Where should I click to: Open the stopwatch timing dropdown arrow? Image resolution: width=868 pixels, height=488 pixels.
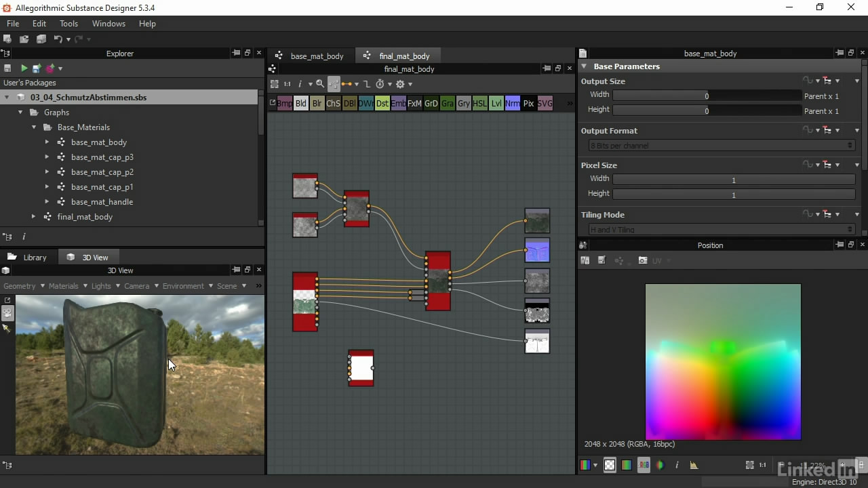coord(389,85)
